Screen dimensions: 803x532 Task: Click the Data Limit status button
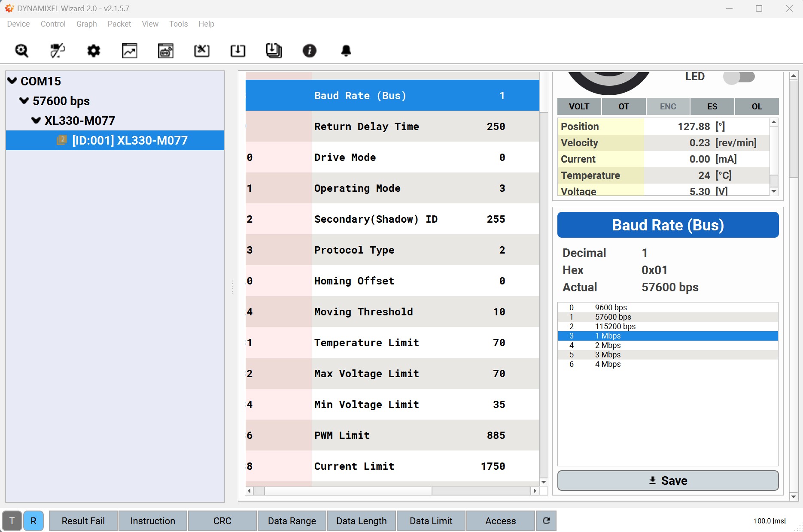pos(431,521)
